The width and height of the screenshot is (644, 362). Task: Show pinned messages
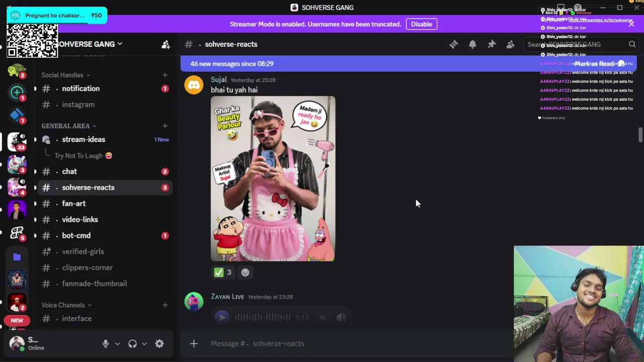tap(492, 44)
